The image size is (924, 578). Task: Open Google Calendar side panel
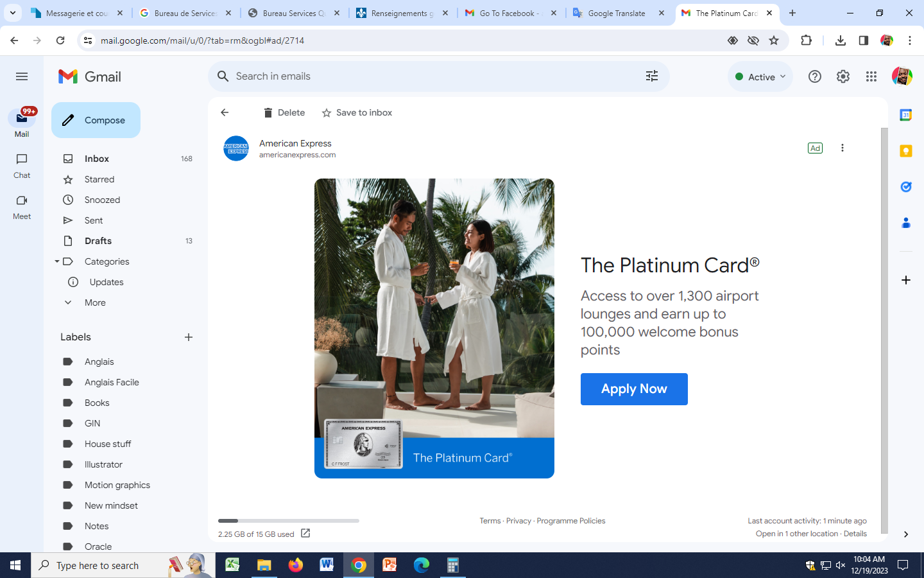(905, 116)
